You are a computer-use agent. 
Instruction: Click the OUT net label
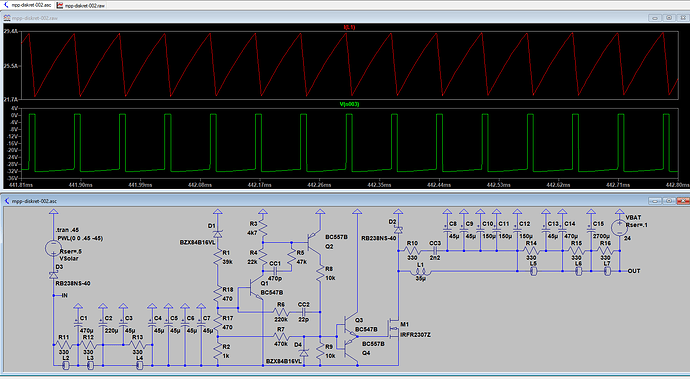(634, 271)
